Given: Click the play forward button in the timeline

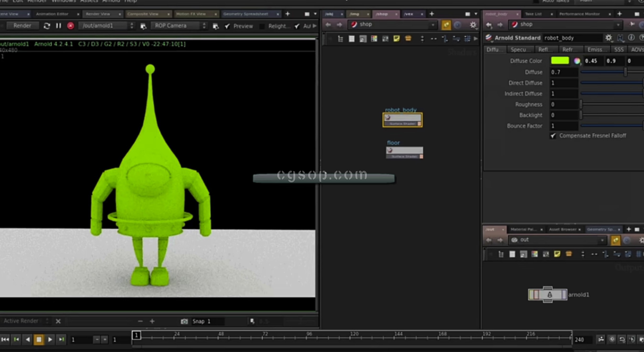Looking at the screenshot, I should tap(50, 339).
